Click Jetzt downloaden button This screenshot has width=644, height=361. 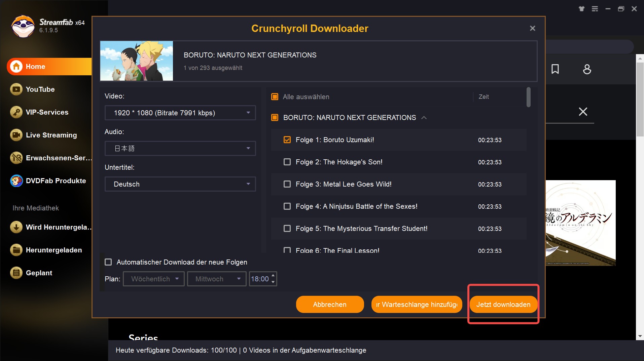click(x=503, y=305)
